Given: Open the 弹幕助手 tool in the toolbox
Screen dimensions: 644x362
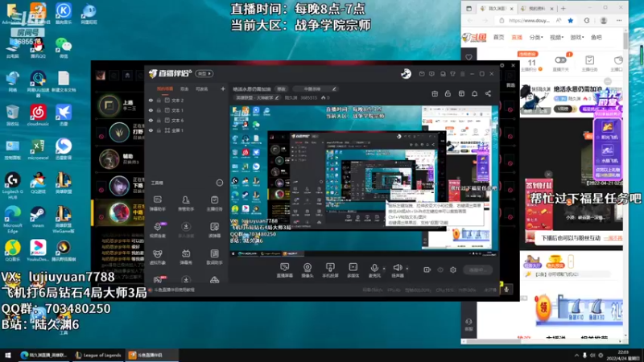Looking at the screenshot, I should (x=157, y=203).
